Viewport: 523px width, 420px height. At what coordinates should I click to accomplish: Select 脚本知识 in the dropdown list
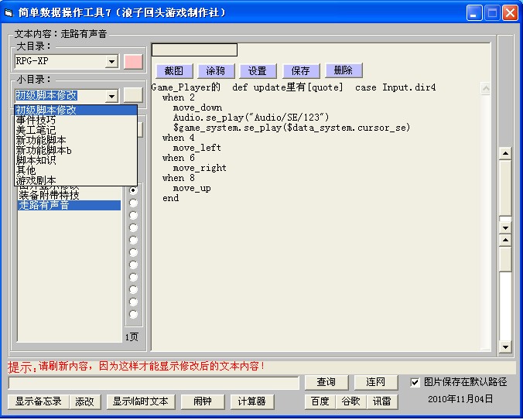click(x=76, y=160)
